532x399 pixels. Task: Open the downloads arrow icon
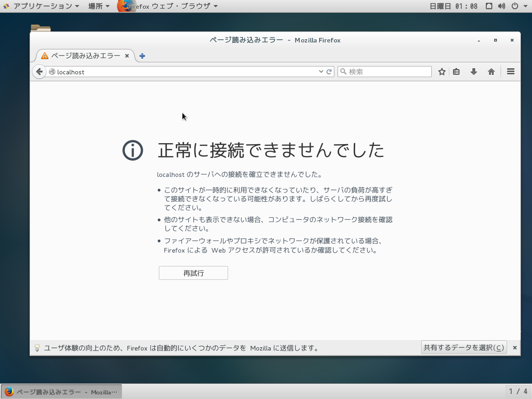click(x=474, y=72)
